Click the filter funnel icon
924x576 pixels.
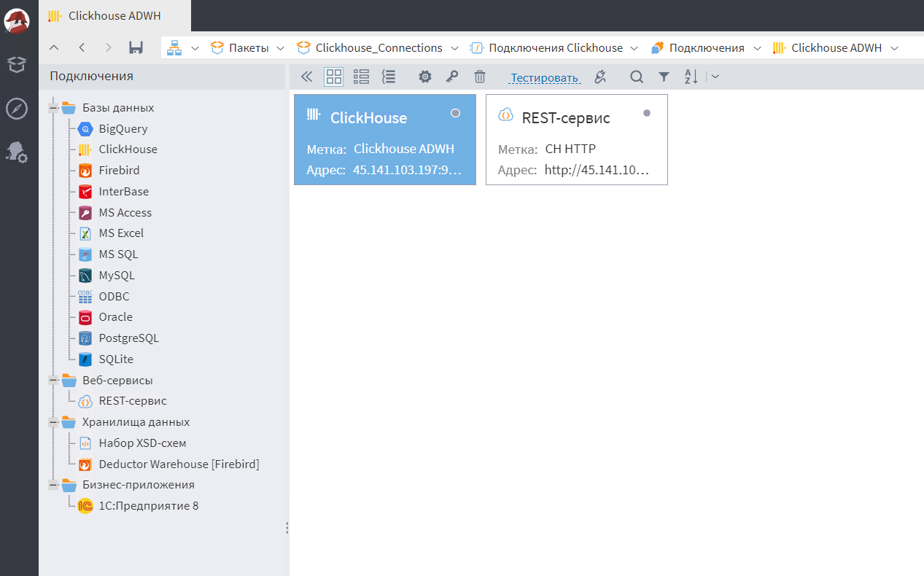coord(664,77)
